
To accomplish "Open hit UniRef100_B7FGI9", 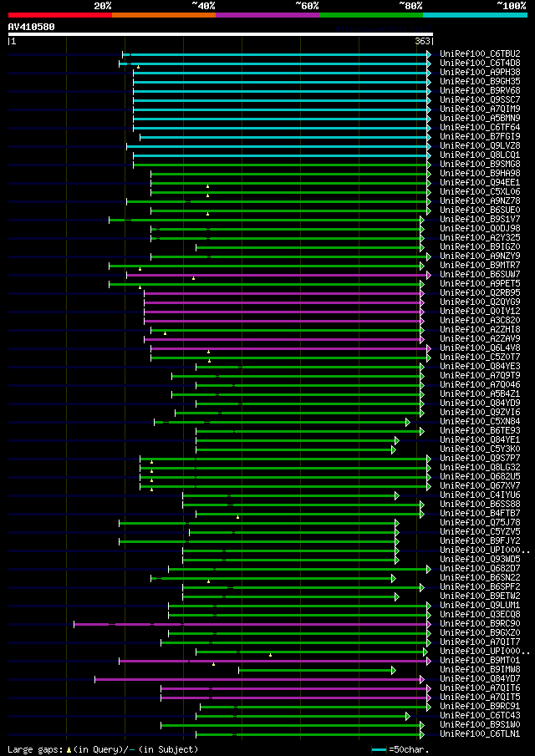I will (480, 137).
